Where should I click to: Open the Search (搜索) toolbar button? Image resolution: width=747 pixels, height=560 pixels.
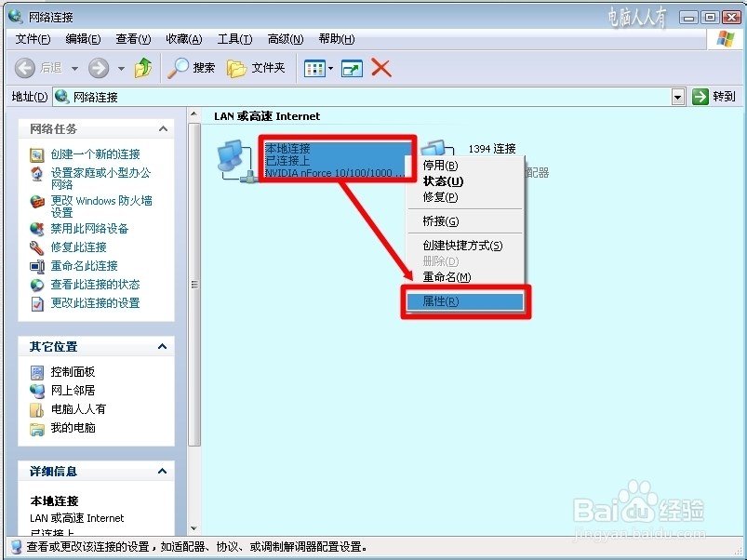[x=192, y=68]
